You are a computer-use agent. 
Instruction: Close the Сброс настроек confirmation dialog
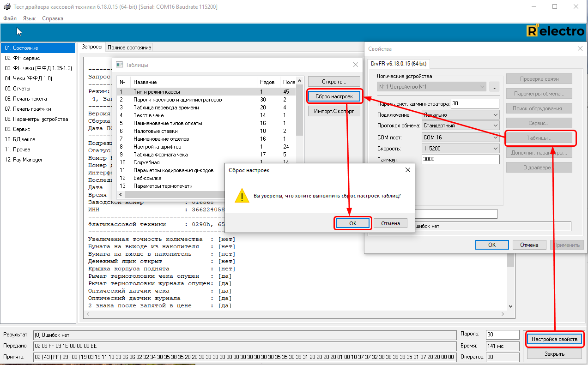point(407,170)
